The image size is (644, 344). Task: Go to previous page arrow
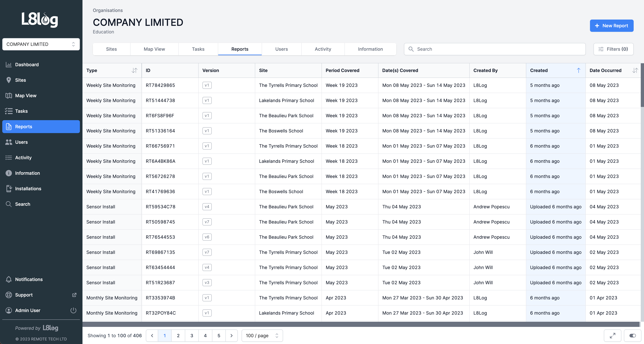(x=152, y=335)
